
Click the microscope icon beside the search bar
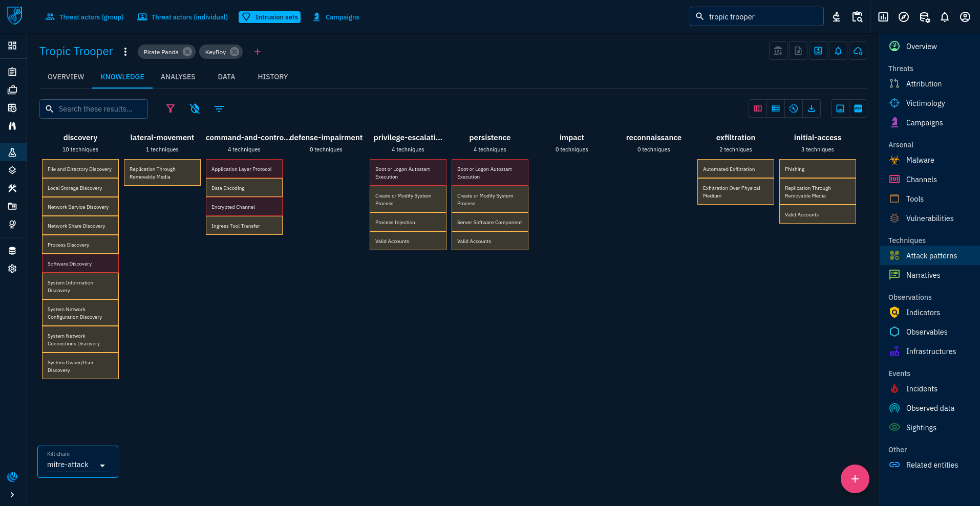(837, 17)
